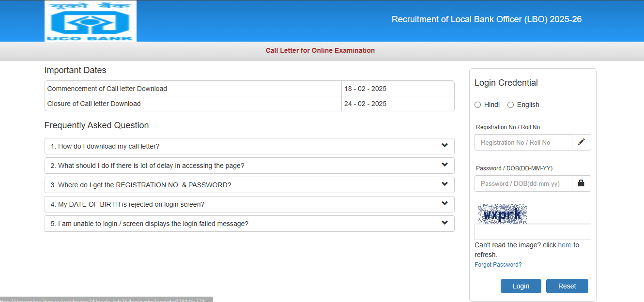The width and height of the screenshot is (644, 302).
Task: Click the captcha image showing 'wxprk'
Action: point(502,213)
